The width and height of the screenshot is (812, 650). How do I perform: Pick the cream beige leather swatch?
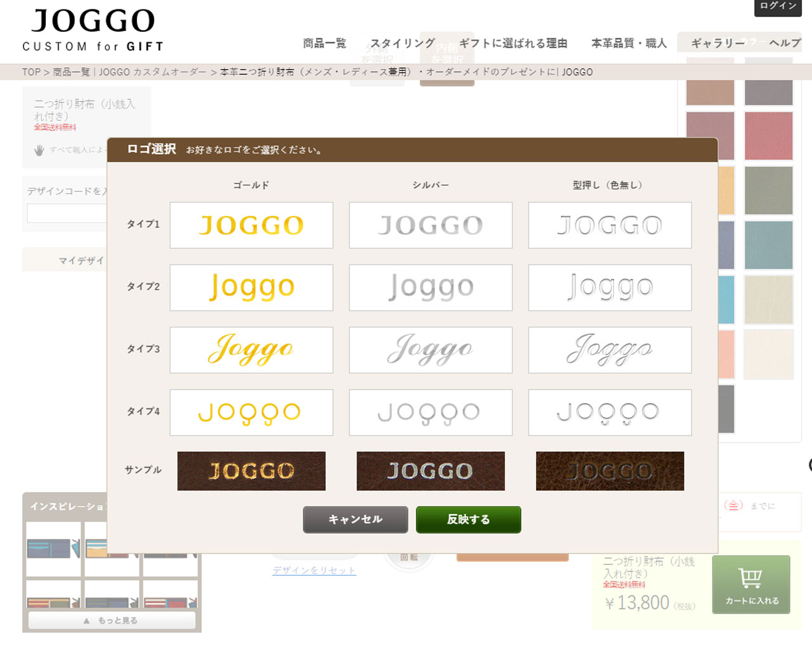[768, 300]
